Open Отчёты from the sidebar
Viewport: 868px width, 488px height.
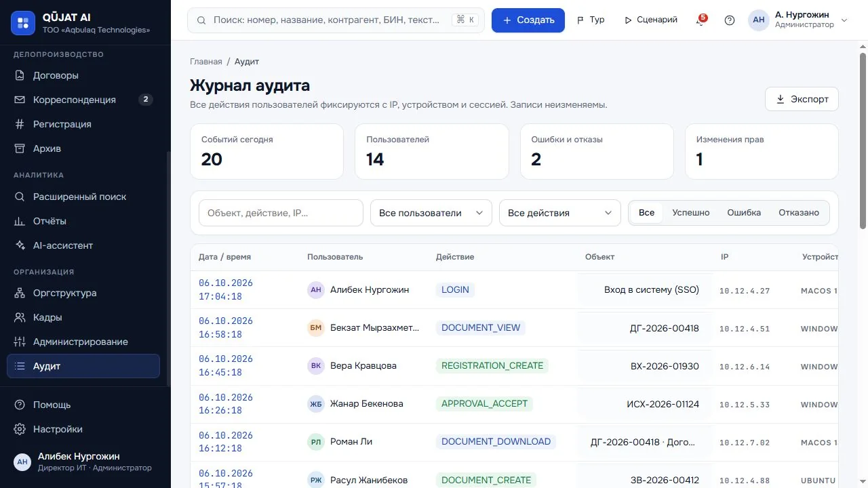83,221
